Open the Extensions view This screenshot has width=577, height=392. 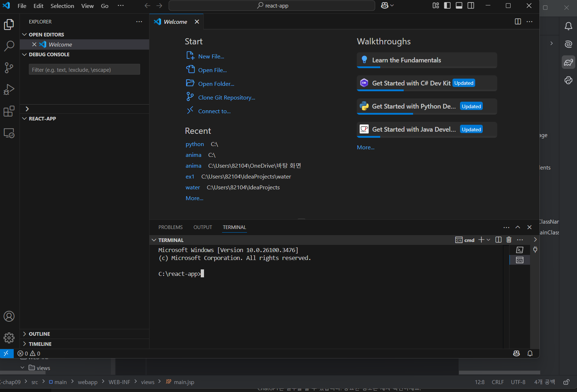(9, 111)
